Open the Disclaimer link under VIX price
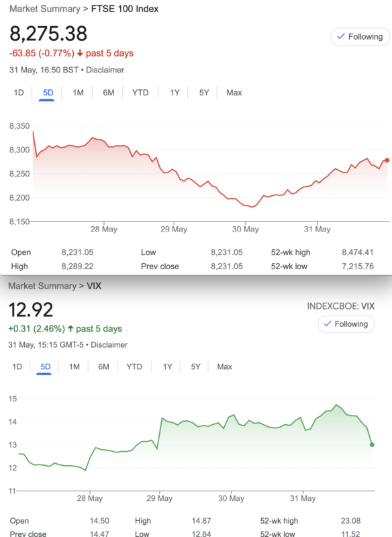The height and width of the screenshot is (537, 392). click(x=109, y=345)
